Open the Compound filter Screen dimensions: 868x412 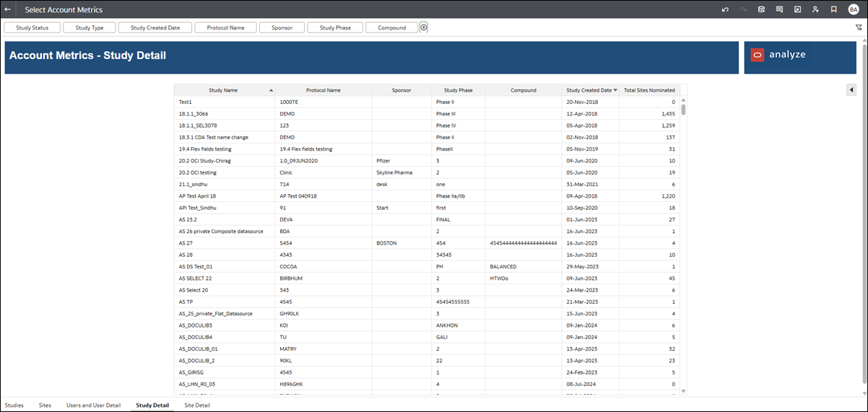pyautogui.click(x=392, y=27)
